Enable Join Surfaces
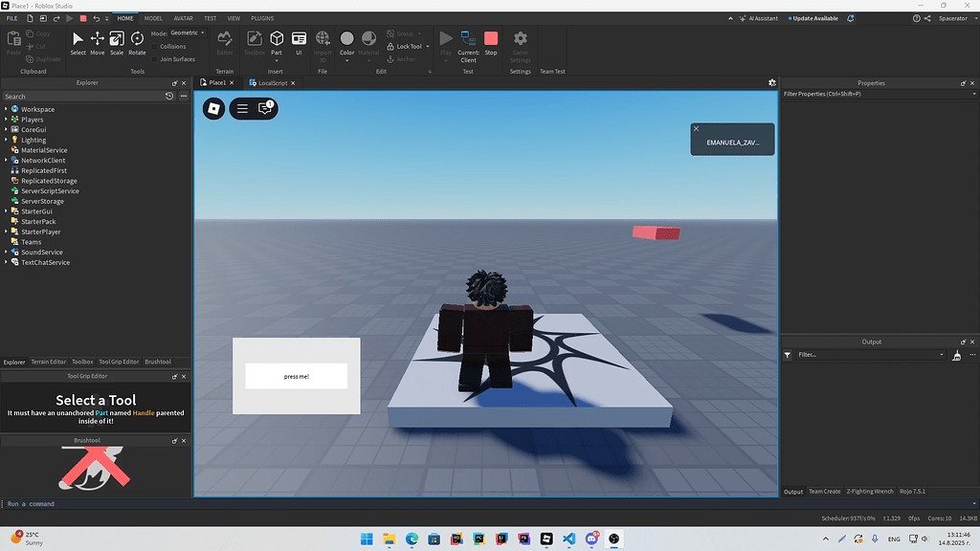 coord(153,58)
